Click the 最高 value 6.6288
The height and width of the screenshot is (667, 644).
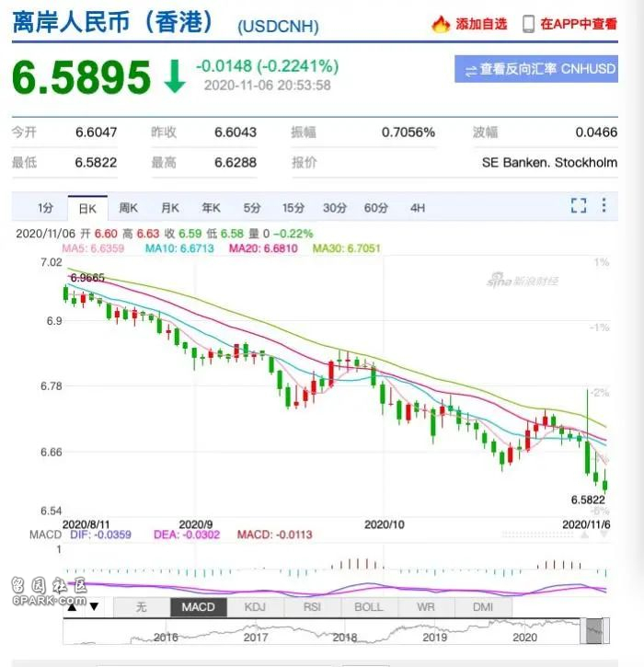(x=236, y=163)
